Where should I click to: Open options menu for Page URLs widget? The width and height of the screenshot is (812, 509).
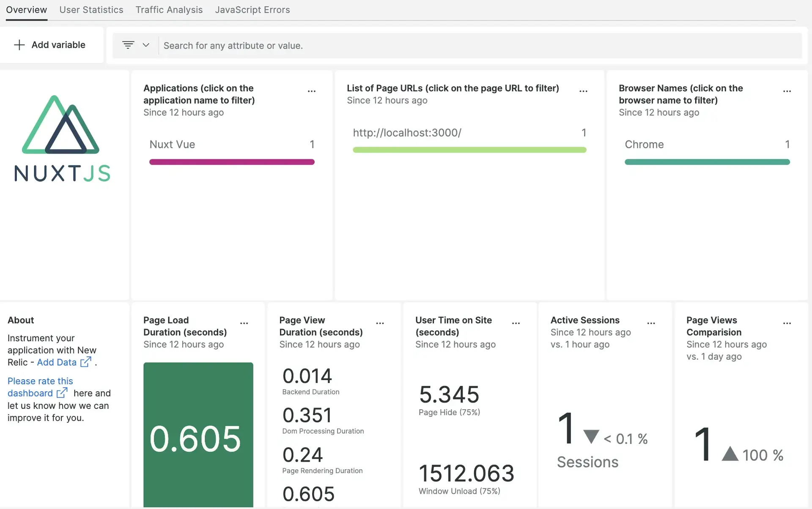point(583,91)
